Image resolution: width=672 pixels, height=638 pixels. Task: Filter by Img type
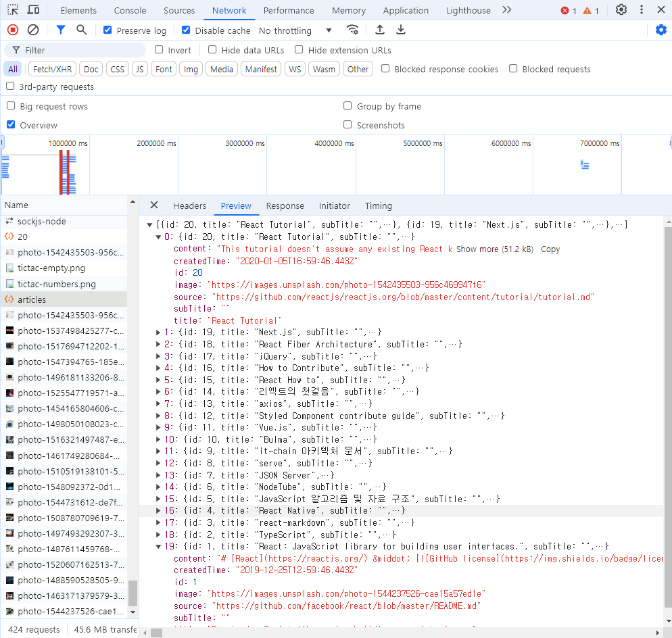(191, 69)
